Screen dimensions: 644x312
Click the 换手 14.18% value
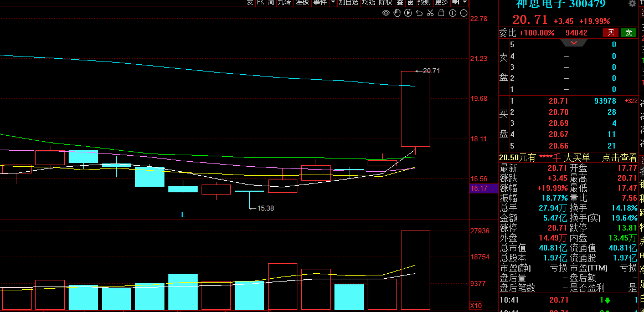tap(623, 208)
